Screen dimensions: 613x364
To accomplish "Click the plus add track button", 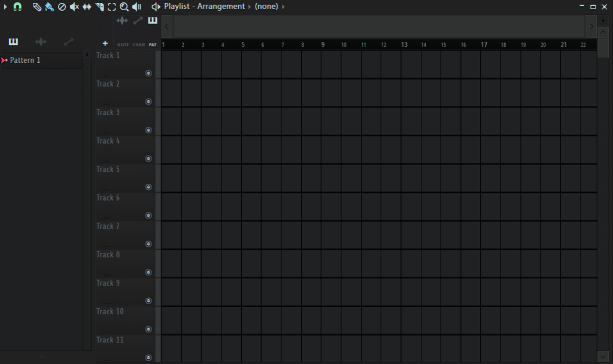I will tap(105, 43).
